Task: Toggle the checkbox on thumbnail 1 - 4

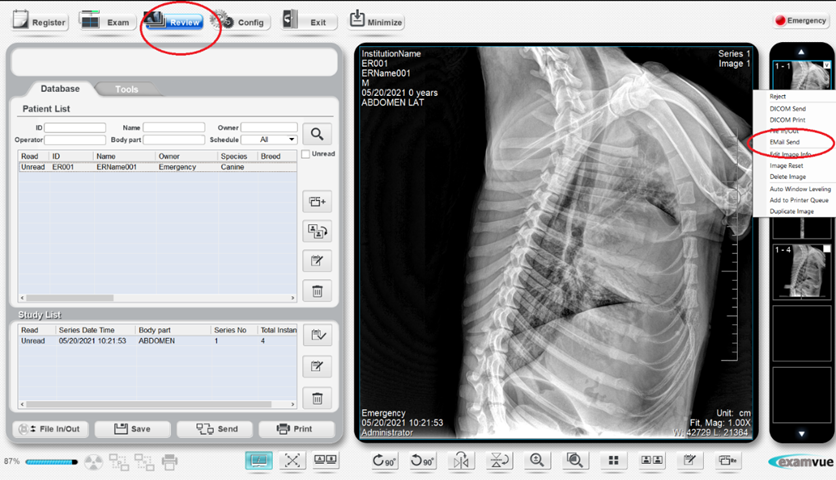Action: tap(826, 249)
